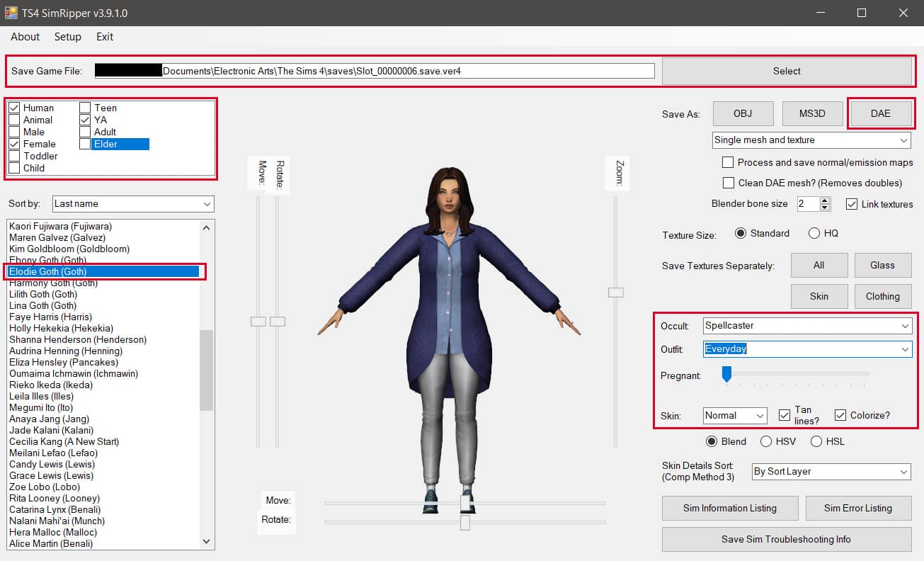
Task: Enable the Animal checkbox
Action: (x=14, y=120)
